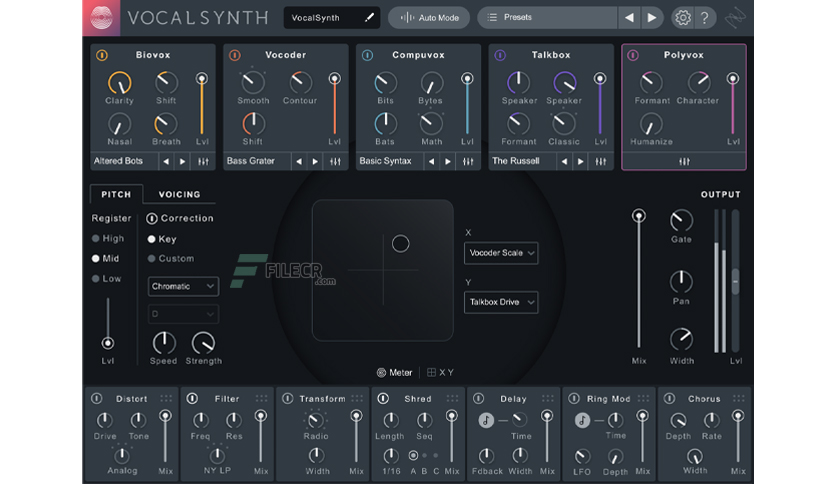Click the output Lvl fader handle
Image resolution: width=836 pixels, height=484 pixels.
click(x=736, y=281)
